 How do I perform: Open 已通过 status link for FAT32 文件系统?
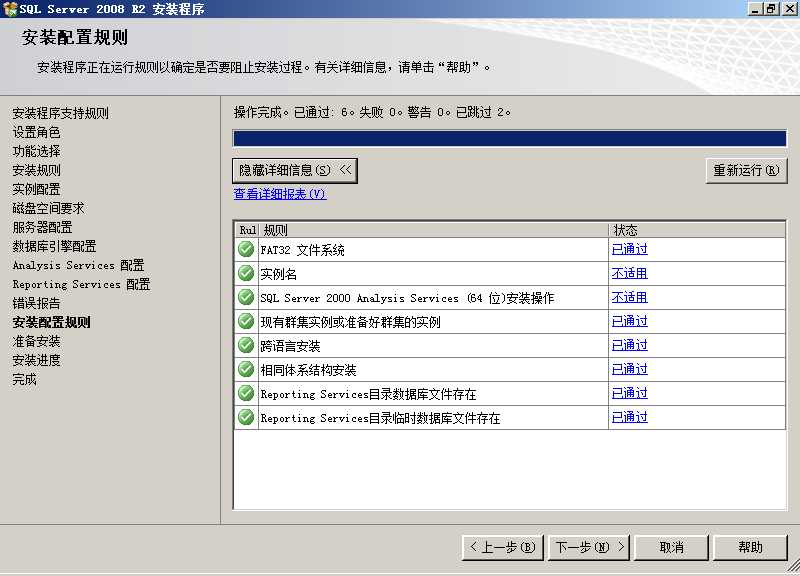pos(630,249)
